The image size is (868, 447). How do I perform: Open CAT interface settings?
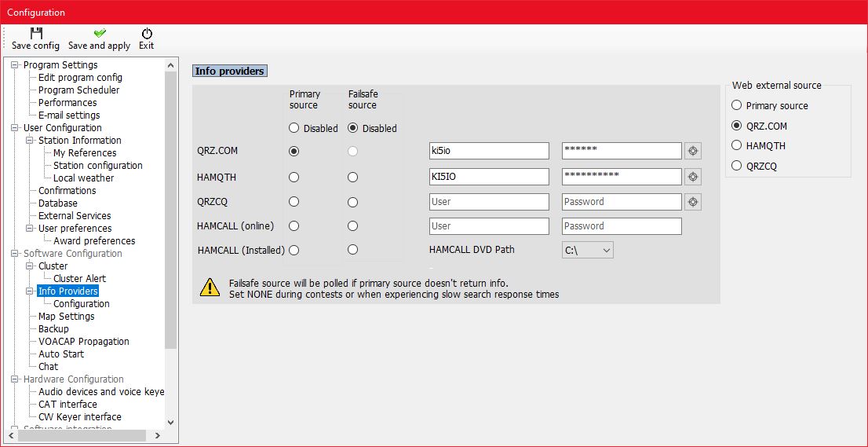click(67, 405)
